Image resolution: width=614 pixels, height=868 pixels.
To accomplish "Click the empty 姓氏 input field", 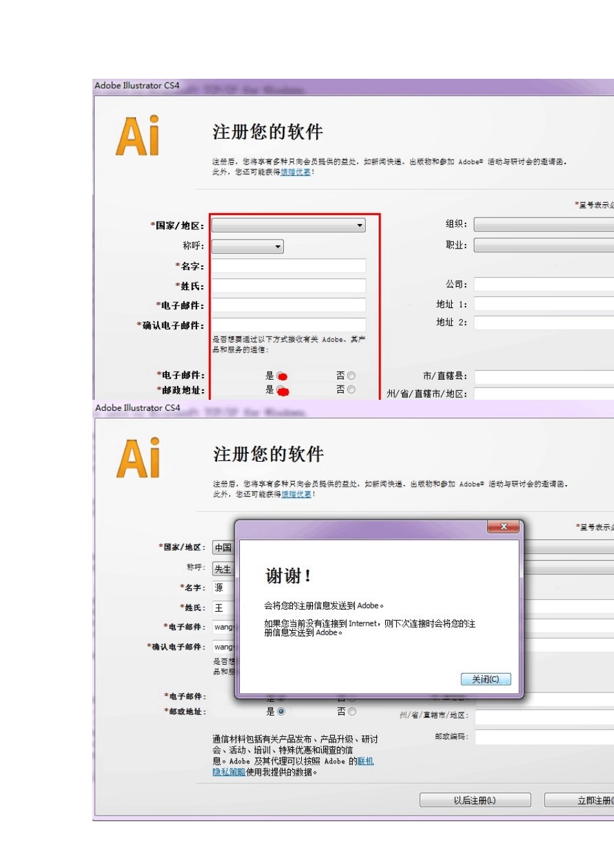I will 288,286.
